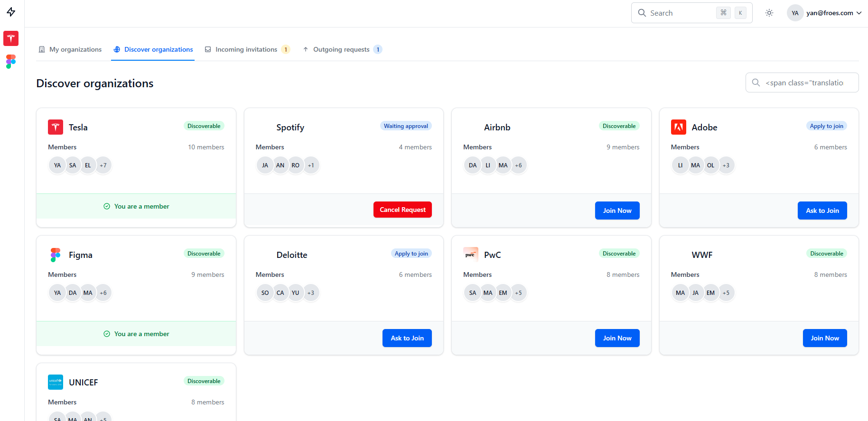This screenshot has width=868, height=421.
Task: Click the Tesla logo on its card
Action: 56,127
